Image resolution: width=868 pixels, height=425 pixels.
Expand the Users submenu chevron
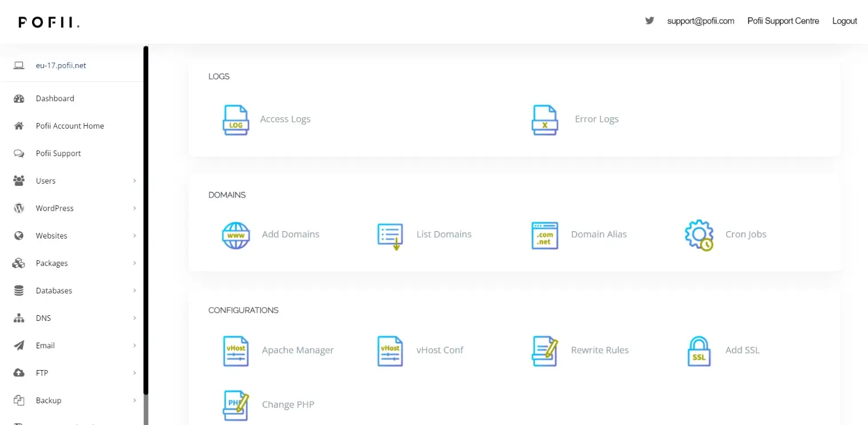point(134,181)
